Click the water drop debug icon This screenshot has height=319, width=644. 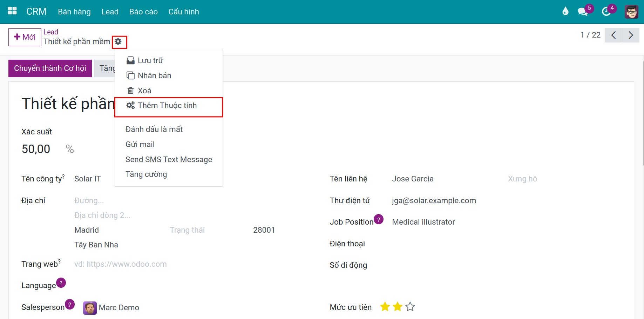pos(565,11)
